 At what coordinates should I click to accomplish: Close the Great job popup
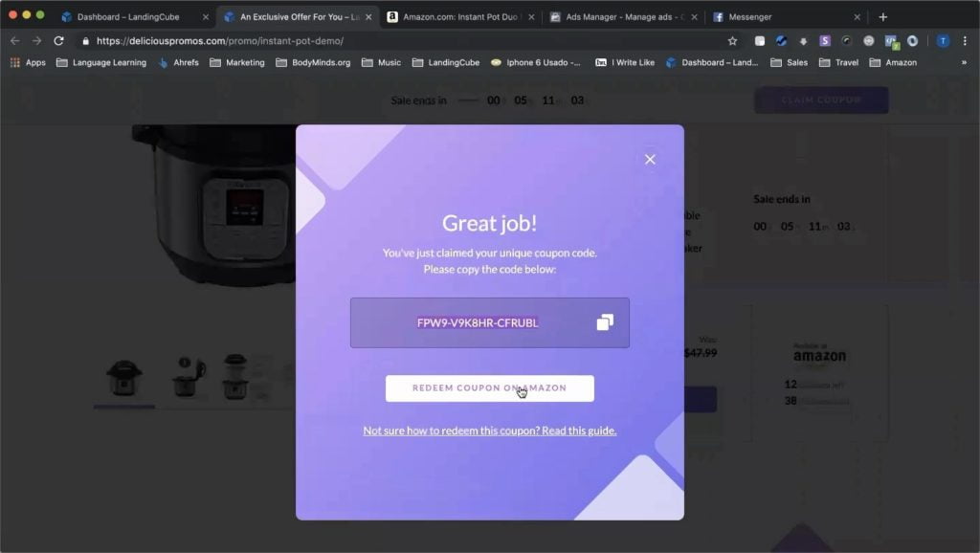(x=650, y=160)
